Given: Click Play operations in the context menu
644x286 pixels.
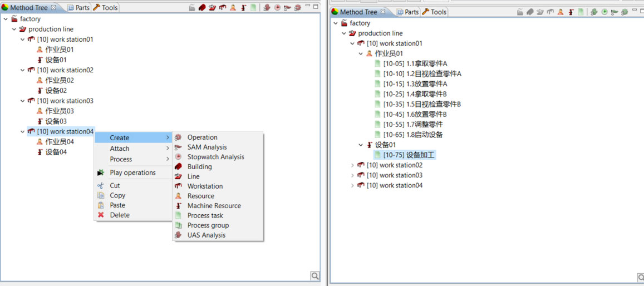Looking at the screenshot, I should click(132, 172).
